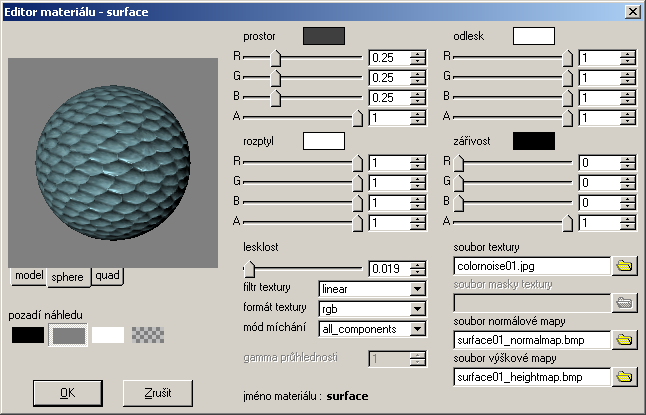Open browse folder for height map file

point(624,377)
